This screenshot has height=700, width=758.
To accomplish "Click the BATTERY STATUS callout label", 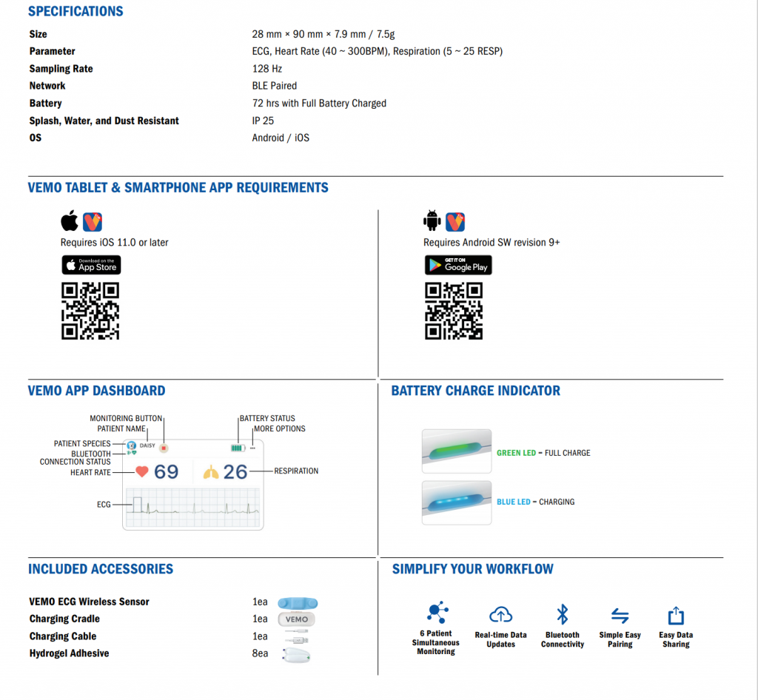I will tap(267, 418).
